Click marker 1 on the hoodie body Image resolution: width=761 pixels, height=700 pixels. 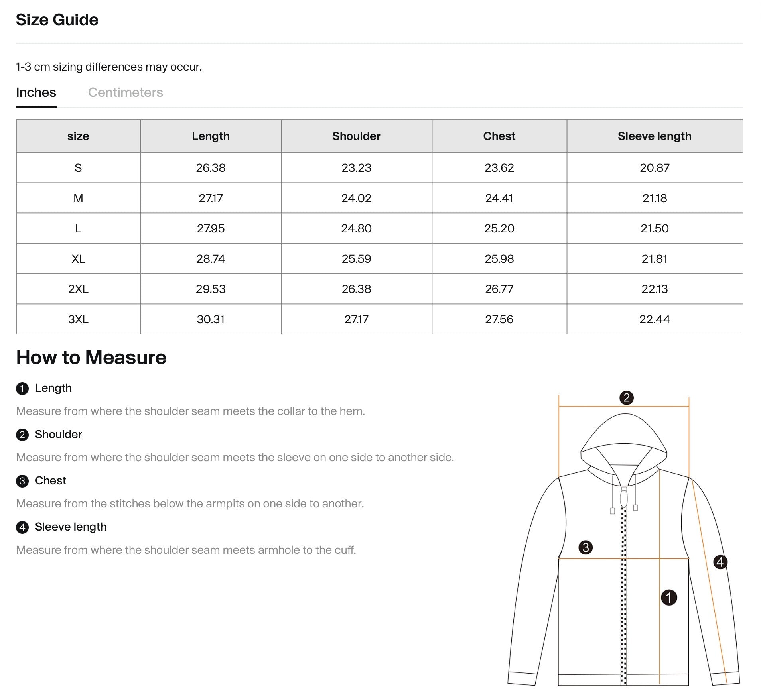pos(669,597)
